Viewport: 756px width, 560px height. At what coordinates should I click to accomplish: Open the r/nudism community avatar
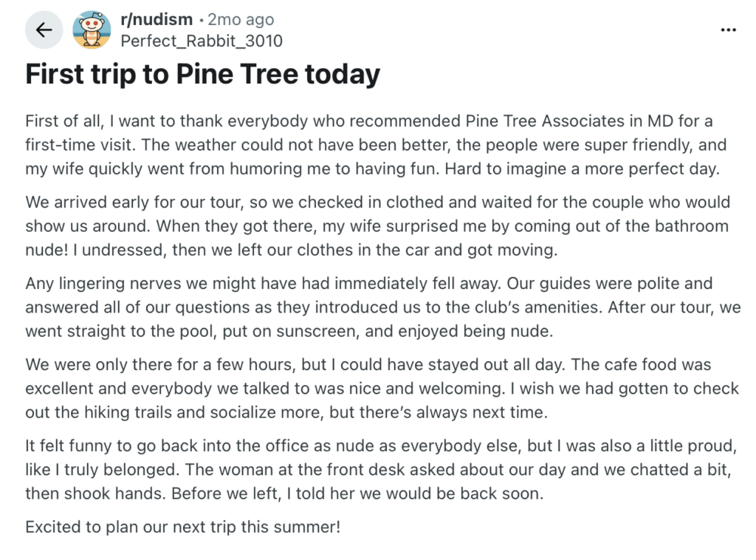click(x=92, y=30)
